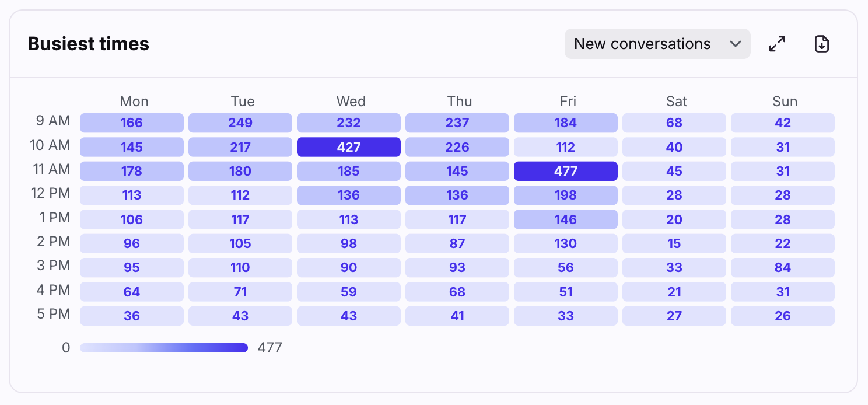Pick the Sunday 3 PM cell showing 84

[x=783, y=268]
